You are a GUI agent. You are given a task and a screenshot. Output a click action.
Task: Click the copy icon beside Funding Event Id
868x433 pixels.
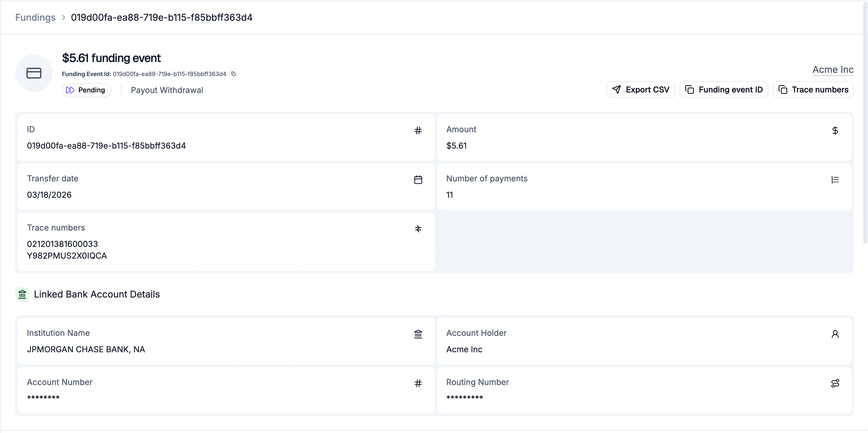pyautogui.click(x=233, y=74)
